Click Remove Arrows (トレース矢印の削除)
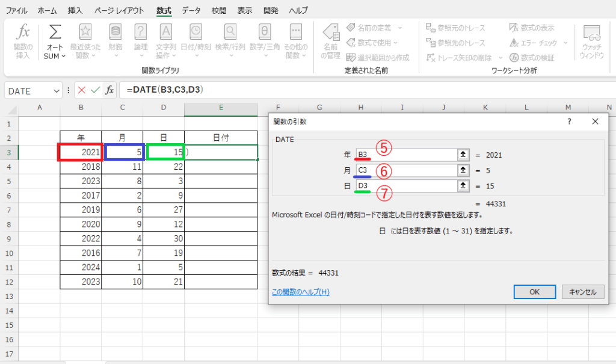Screen dimensions: 616x364 pos(459,57)
